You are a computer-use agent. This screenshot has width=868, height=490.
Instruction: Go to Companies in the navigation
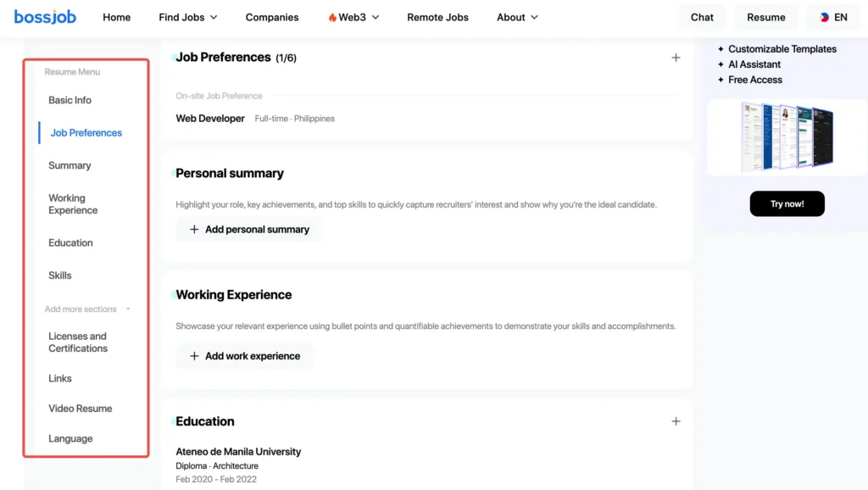coord(272,17)
